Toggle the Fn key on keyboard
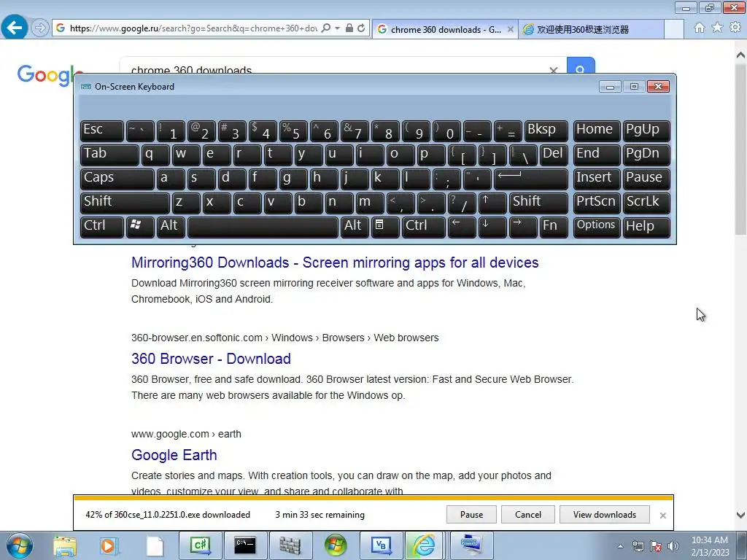The image size is (747, 560). (554, 226)
